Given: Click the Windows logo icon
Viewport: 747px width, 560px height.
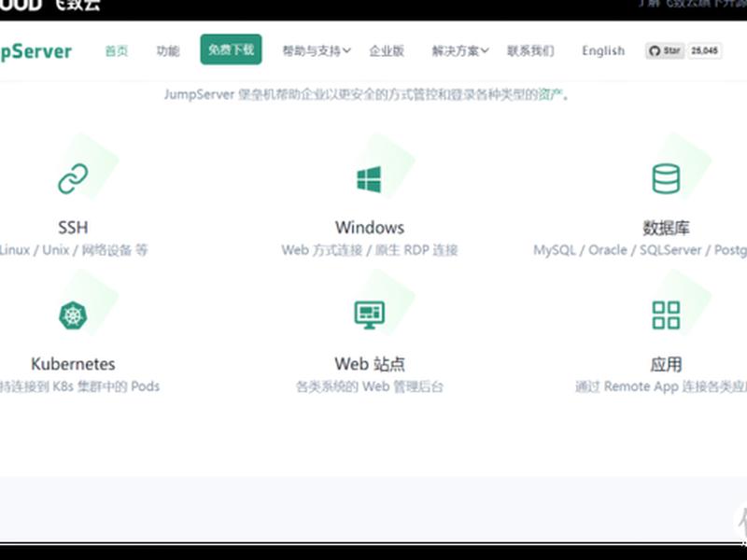Looking at the screenshot, I should (x=369, y=179).
